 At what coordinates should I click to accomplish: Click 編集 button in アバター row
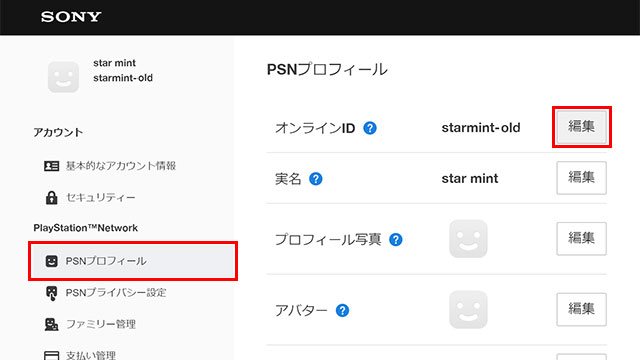pos(582,309)
